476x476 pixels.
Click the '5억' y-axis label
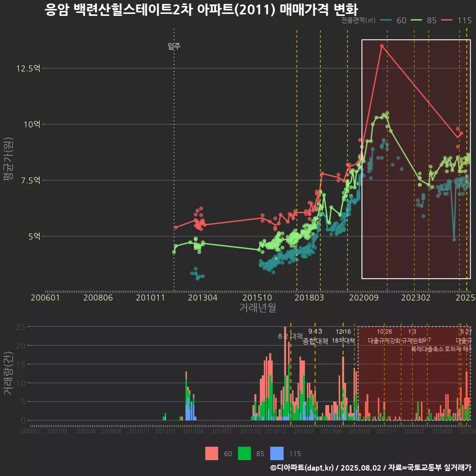tap(34, 236)
